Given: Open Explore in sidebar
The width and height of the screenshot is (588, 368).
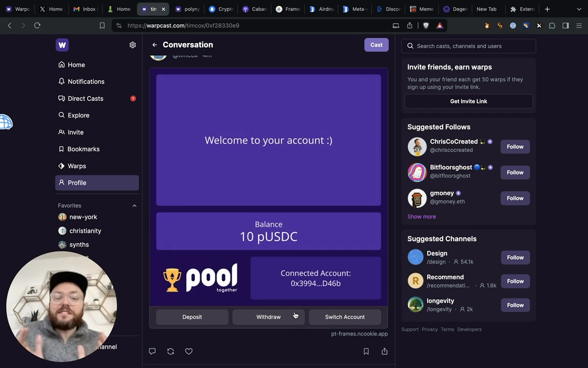Looking at the screenshot, I should (97, 116).
